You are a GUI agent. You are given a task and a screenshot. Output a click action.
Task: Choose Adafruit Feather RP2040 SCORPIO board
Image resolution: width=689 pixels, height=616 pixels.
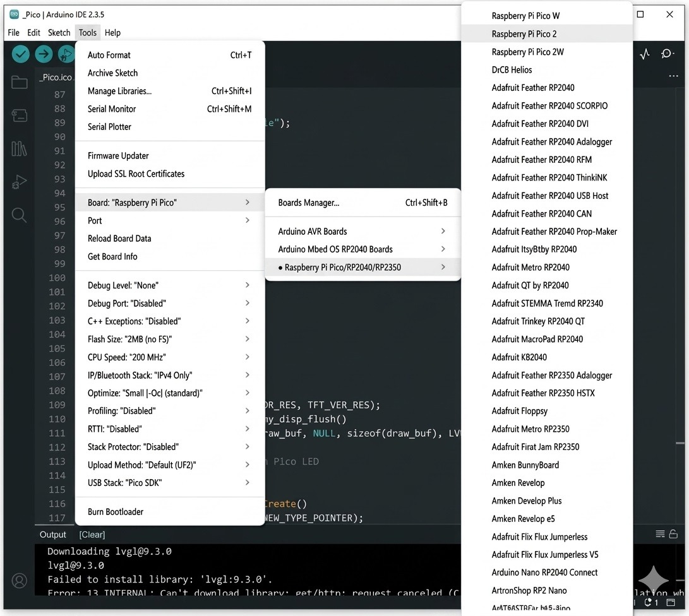547,106
